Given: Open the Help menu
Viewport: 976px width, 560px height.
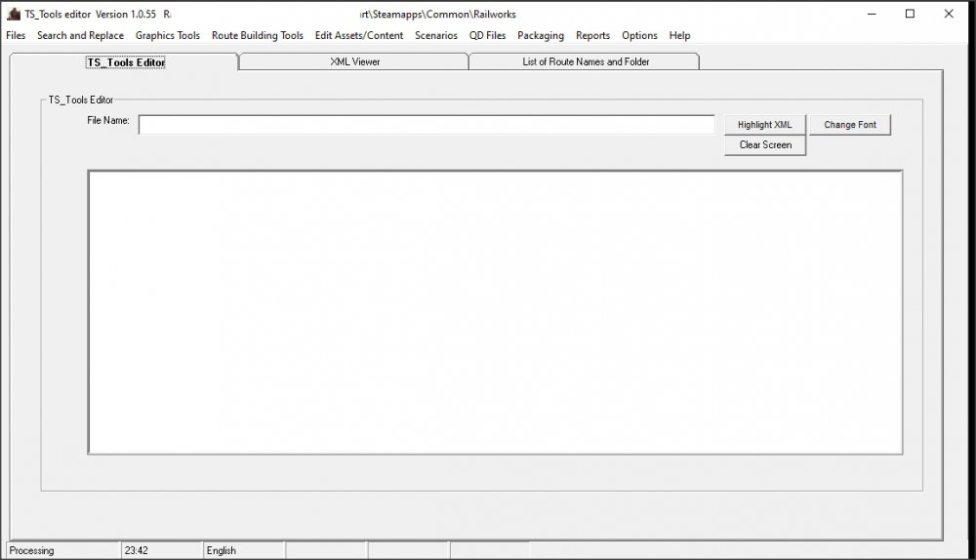Looking at the screenshot, I should pos(679,35).
